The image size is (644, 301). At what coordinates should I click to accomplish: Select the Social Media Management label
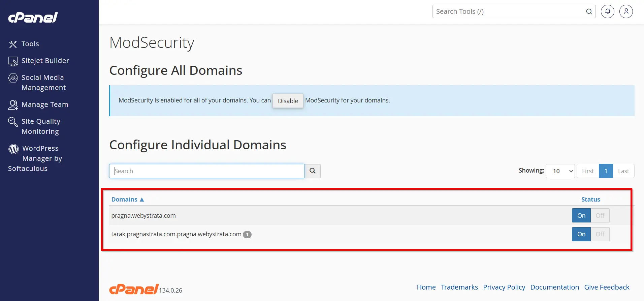(x=44, y=83)
